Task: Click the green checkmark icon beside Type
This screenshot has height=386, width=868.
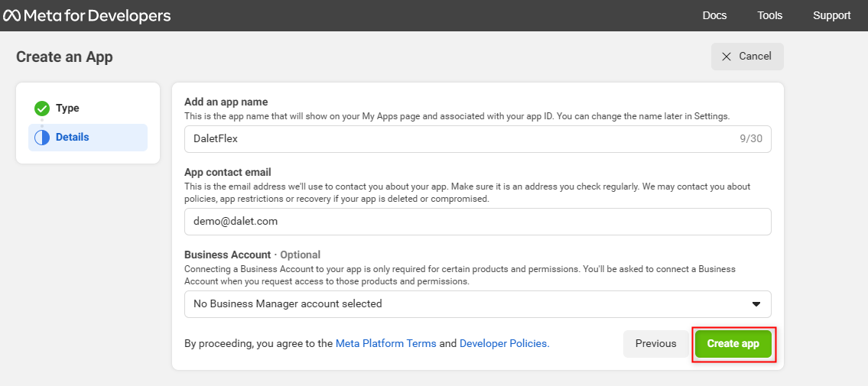Action: click(x=42, y=109)
